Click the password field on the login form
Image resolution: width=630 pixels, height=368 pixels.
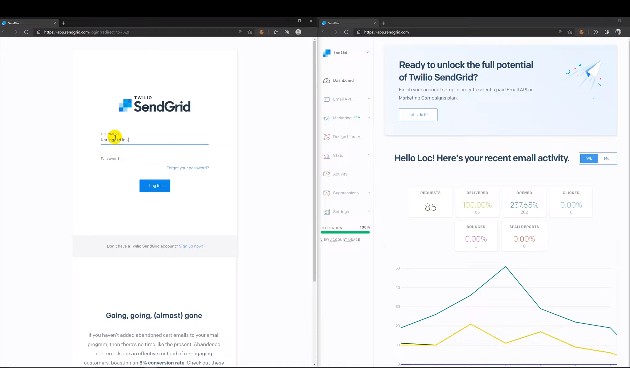point(155,159)
